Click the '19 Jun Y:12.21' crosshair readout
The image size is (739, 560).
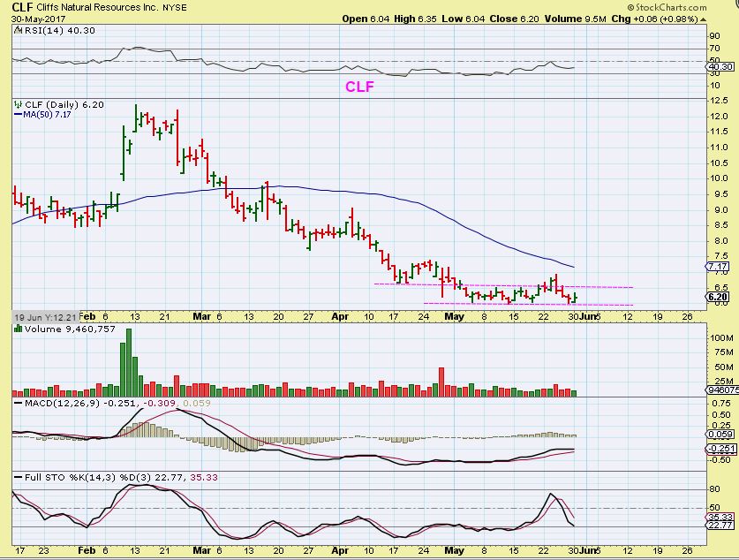point(45,317)
